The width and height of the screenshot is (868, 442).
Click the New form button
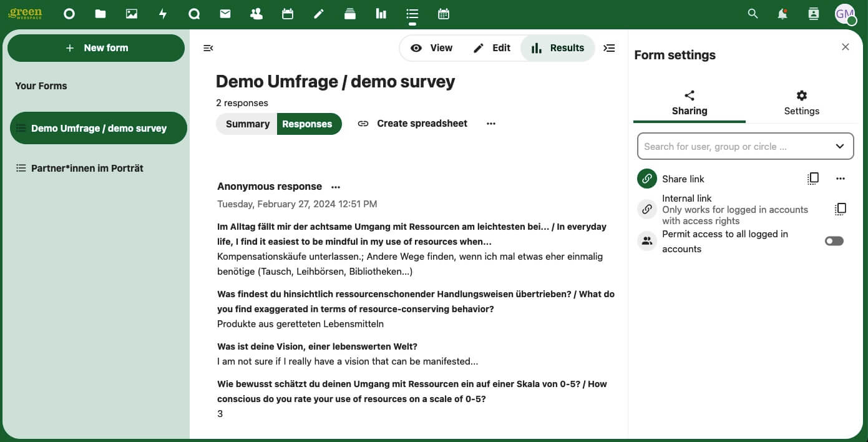[x=96, y=48]
